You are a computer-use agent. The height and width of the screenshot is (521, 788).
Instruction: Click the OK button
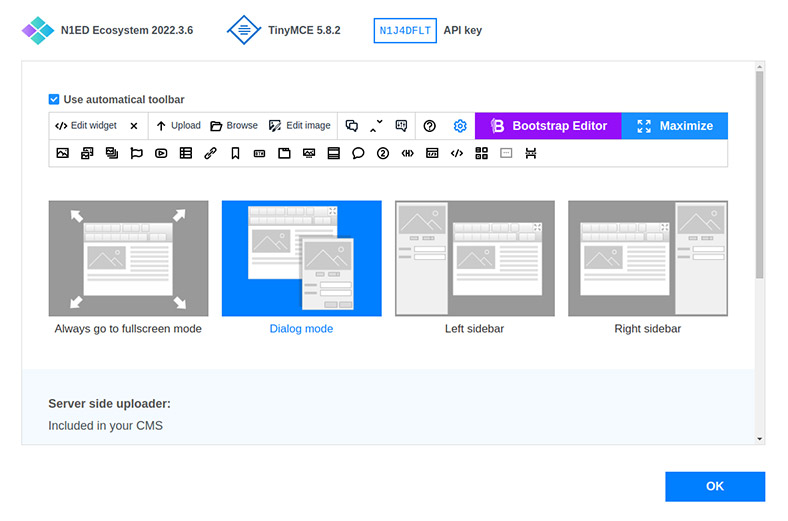pos(715,486)
